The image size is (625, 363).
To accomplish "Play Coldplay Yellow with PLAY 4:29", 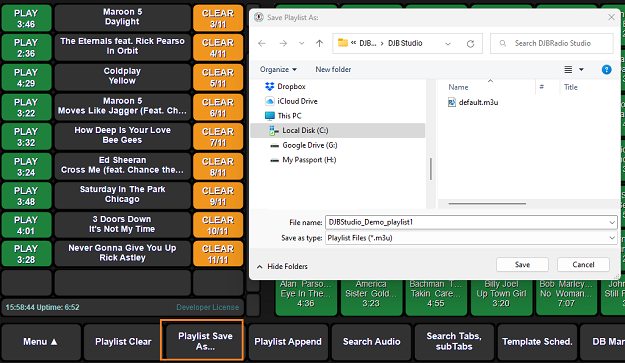I will (26, 78).
